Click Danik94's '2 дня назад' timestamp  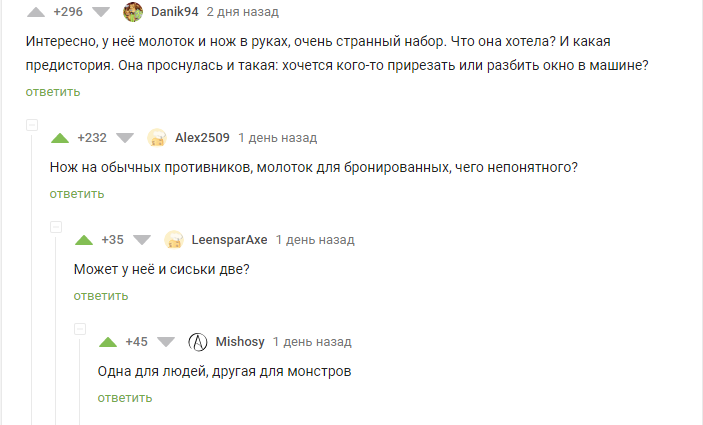[243, 12]
